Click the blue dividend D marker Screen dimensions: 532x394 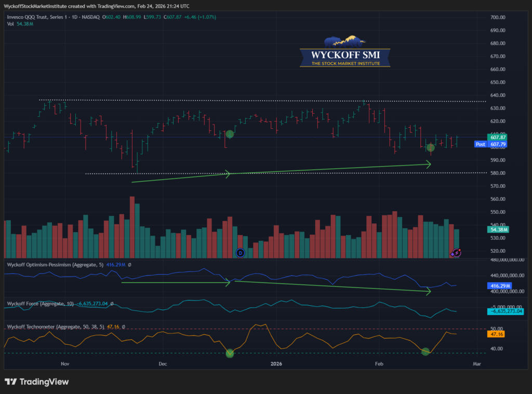tap(240, 253)
